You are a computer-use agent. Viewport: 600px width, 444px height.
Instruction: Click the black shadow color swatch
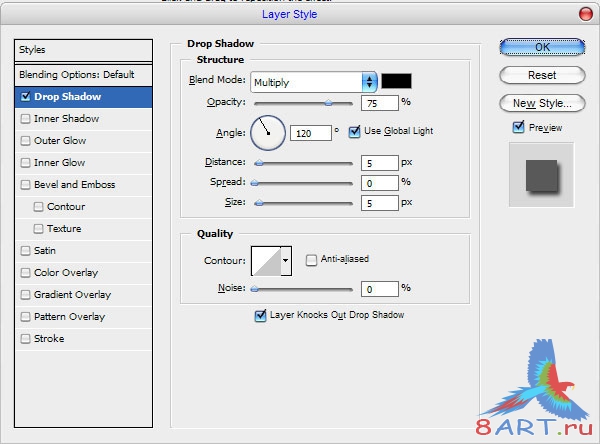[x=396, y=81]
